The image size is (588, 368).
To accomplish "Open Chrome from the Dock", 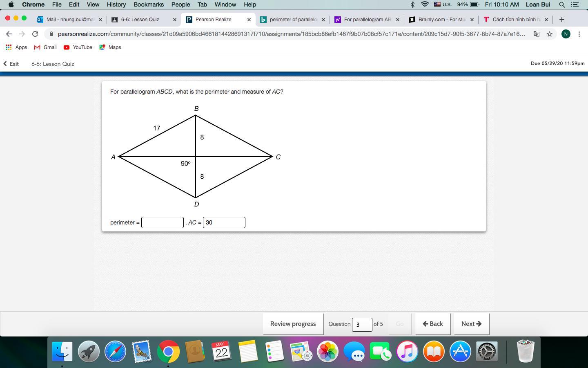I will pyautogui.click(x=168, y=351).
